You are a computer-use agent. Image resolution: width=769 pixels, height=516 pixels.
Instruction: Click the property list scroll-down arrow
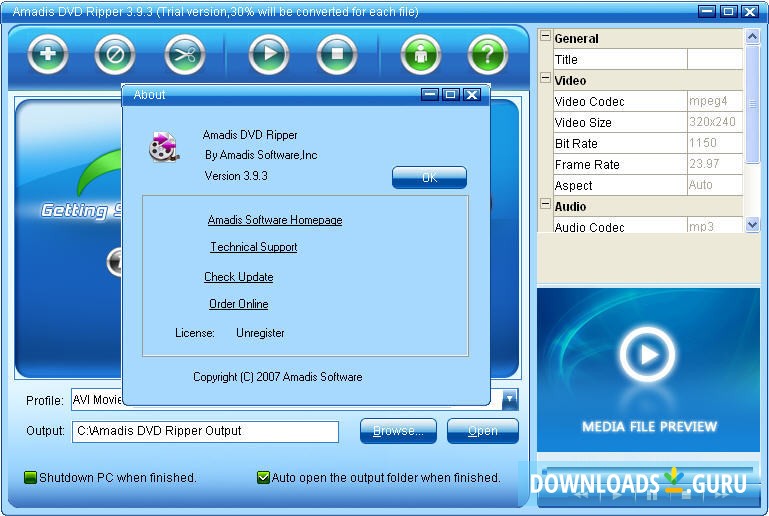pyautogui.click(x=752, y=225)
